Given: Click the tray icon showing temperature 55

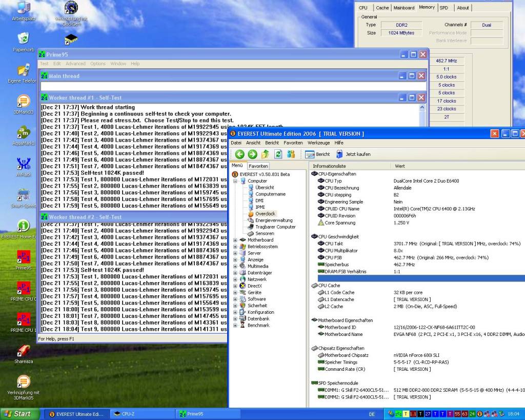Looking at the screenshot, I should (457, 414).
